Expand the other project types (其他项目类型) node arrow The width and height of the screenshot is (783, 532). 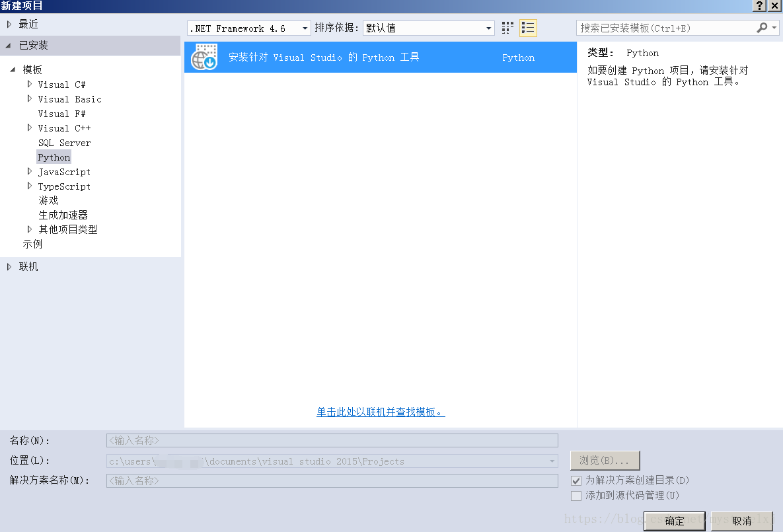click(x=30, y=229)
